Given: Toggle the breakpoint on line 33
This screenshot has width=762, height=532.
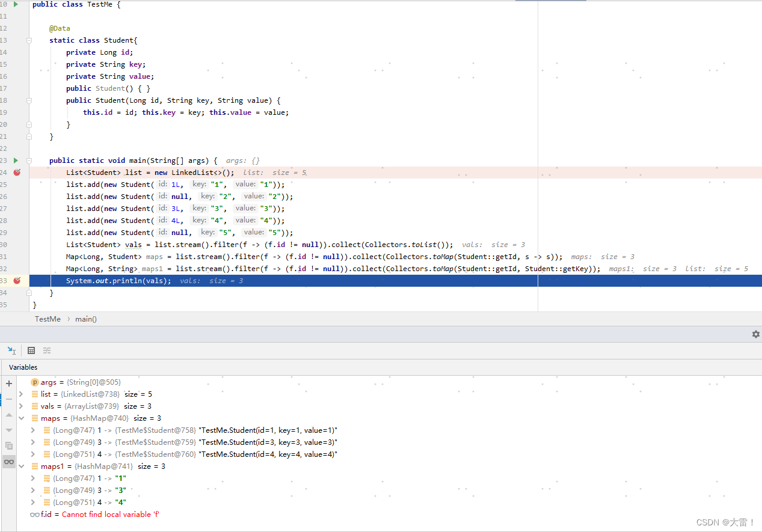Looking at the screenshot, I should (x=17, y=280).
